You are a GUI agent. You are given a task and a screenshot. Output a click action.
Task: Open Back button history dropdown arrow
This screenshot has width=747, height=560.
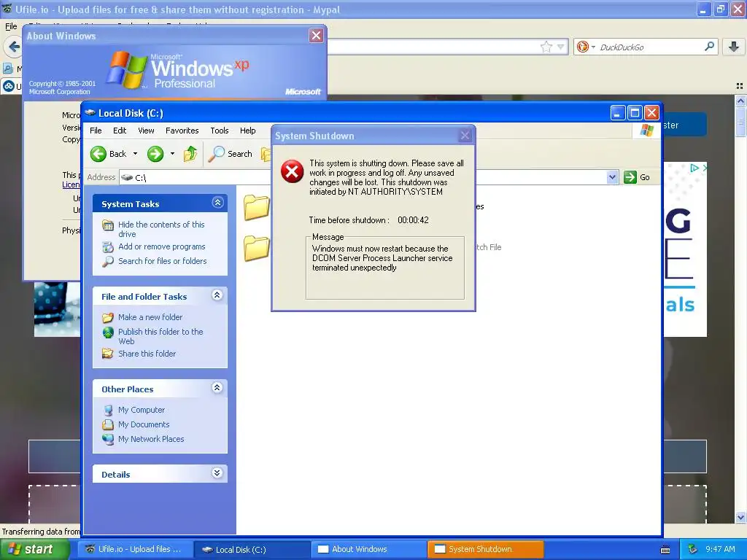coord(135,154)
